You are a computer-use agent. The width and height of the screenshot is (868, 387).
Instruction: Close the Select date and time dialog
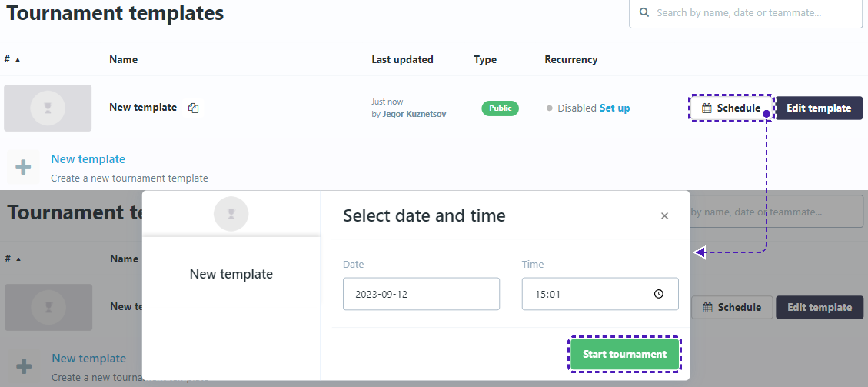tap(664, 216)
